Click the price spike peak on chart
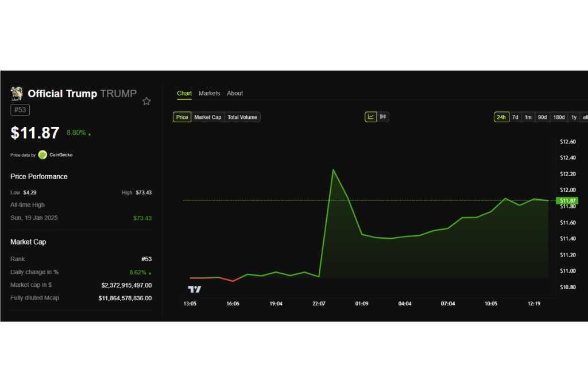 click(333, 170)
